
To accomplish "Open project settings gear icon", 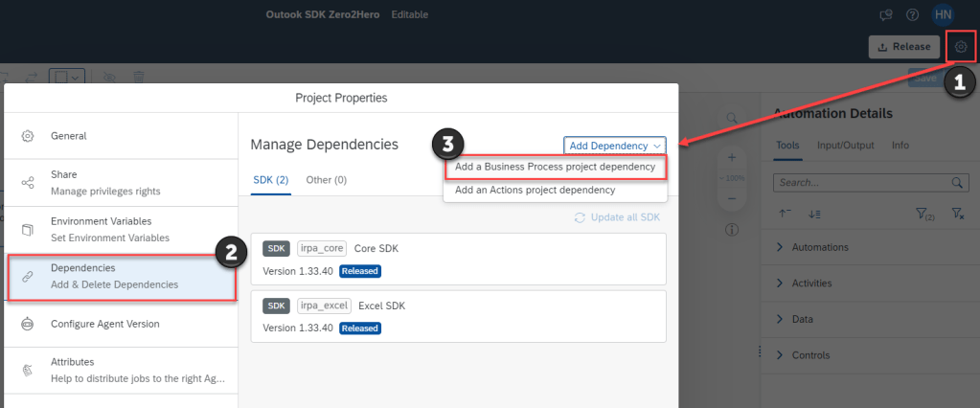I will click(x=961, y=46).
